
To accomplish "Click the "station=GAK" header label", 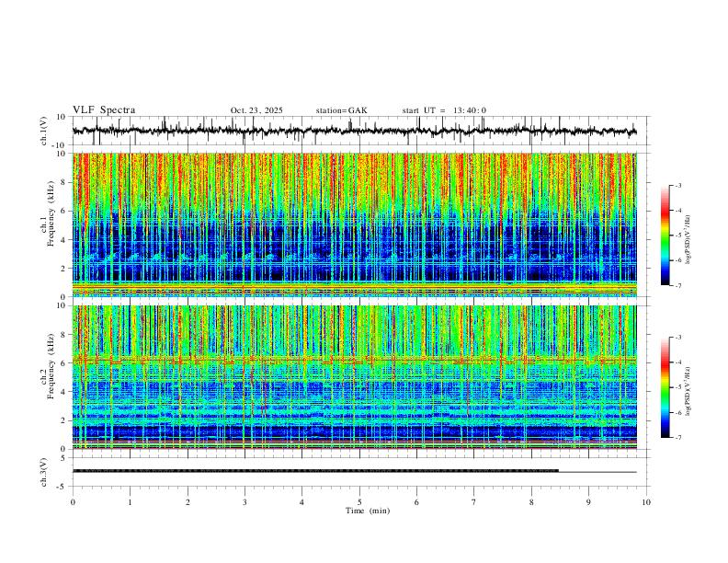I will pos(341,110).
